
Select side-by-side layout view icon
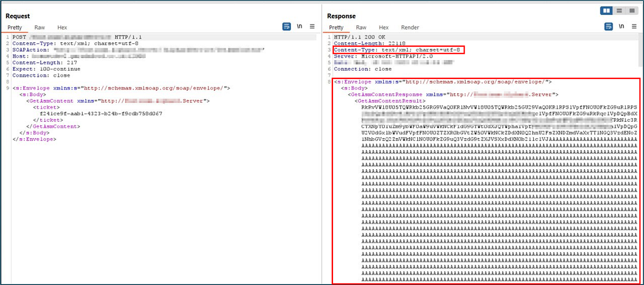607,11
